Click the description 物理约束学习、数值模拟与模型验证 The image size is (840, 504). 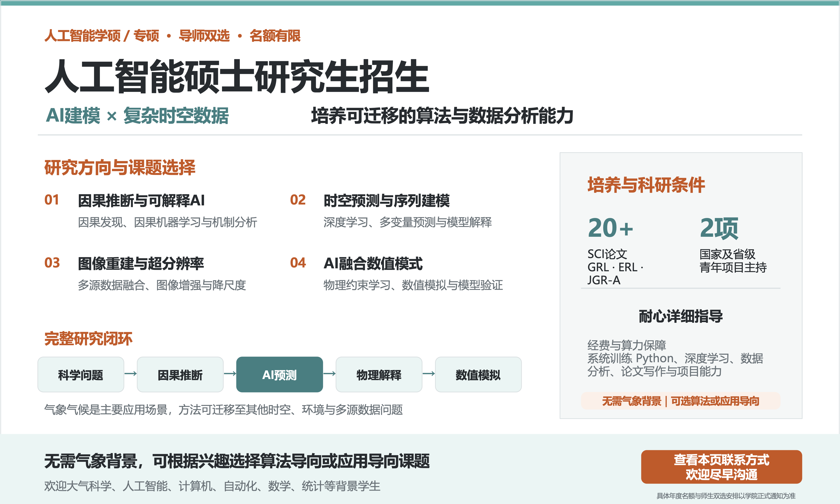(x=413, y=285)
